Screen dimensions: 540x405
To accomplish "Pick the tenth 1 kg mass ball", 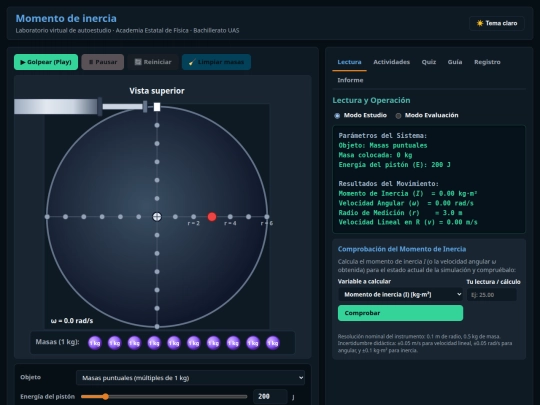I will 273,343.
